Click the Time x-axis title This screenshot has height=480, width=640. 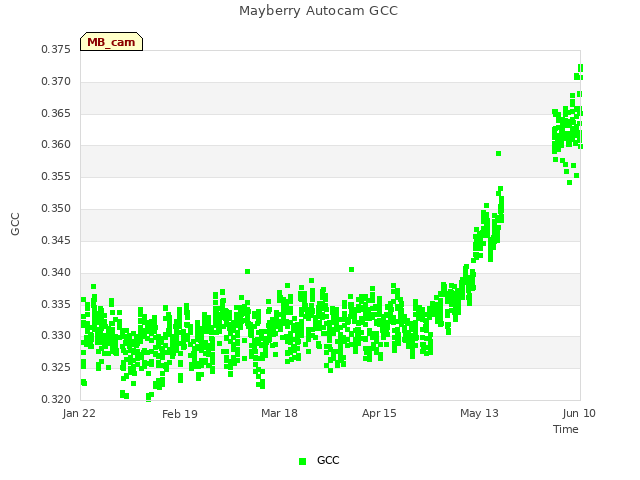[x=566, y=429]
